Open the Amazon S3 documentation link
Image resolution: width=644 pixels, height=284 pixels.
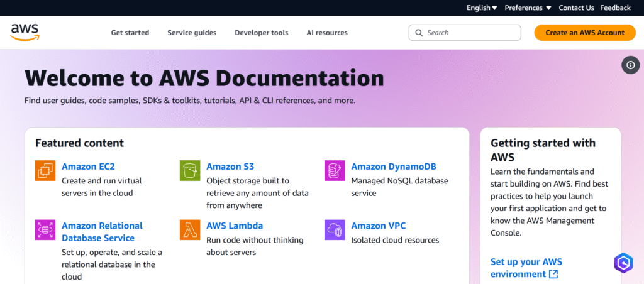coord(230,167)
